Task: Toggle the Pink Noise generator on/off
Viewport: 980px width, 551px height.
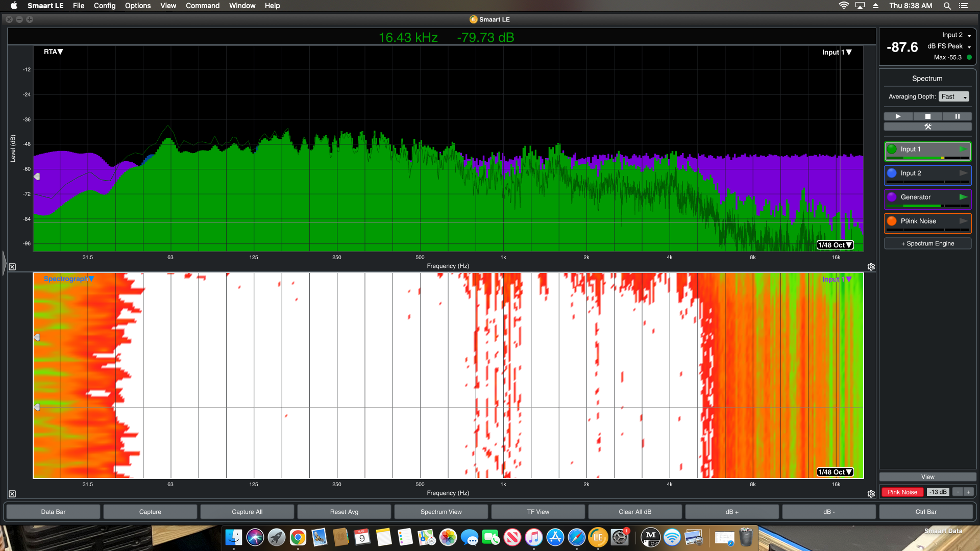Action: (902, 492)
